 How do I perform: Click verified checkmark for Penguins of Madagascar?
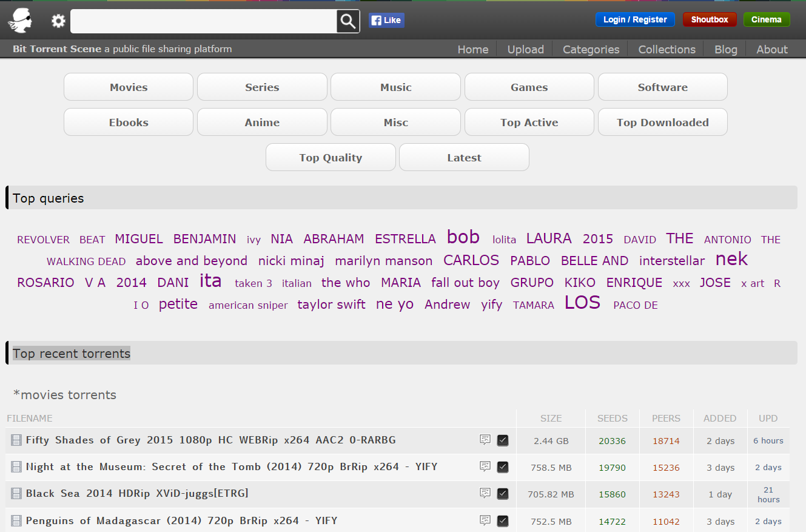point(503,520)
